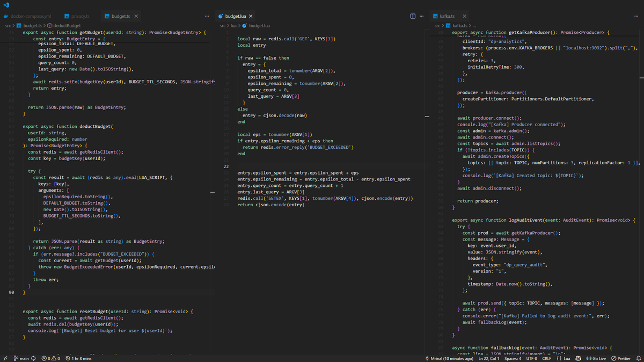Screen dimensions: 644x362
Task: Click the main git branch indicator
Action: pos(21,358)
